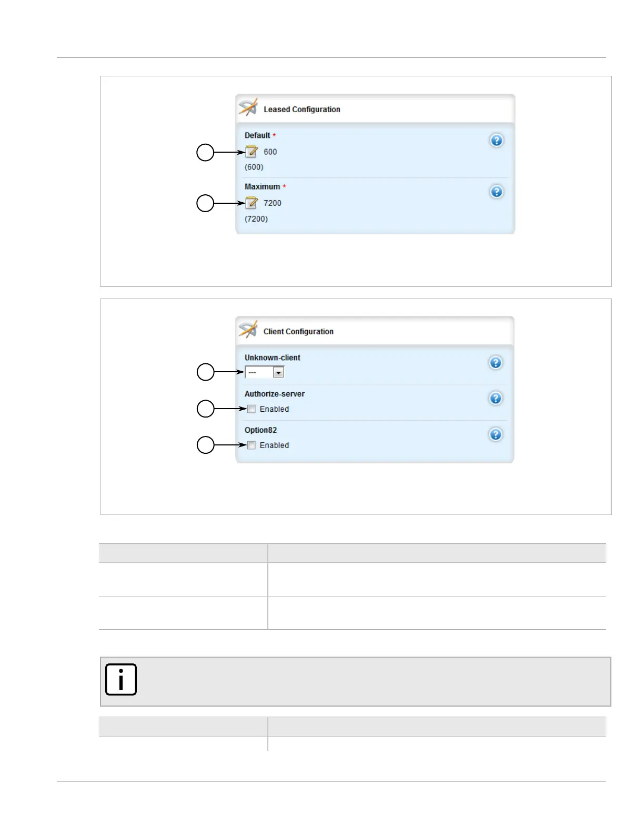Click the edit icon beside Maximum 7200
The image size is (644, 834).
(251, 203)
